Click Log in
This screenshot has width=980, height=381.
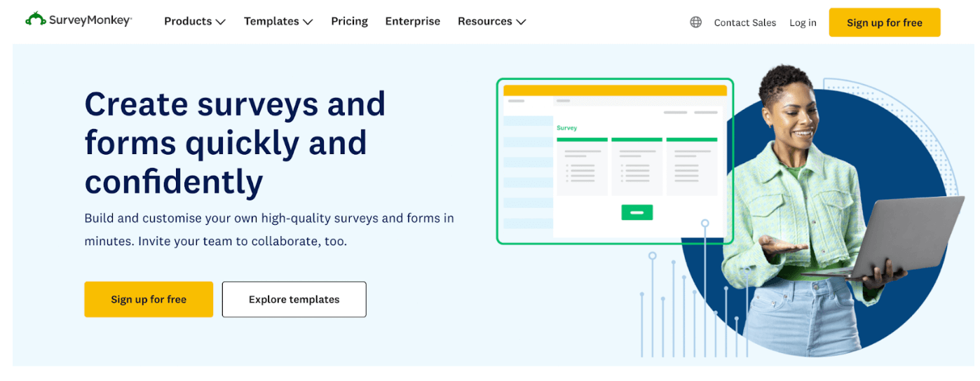[x=803, y=22]
